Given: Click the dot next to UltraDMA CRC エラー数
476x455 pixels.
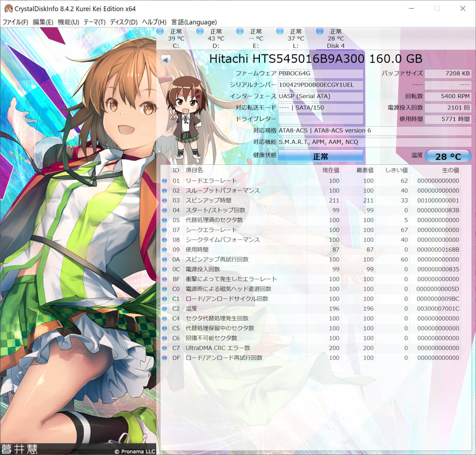Looking at the screenshot, I should [164, 348].
